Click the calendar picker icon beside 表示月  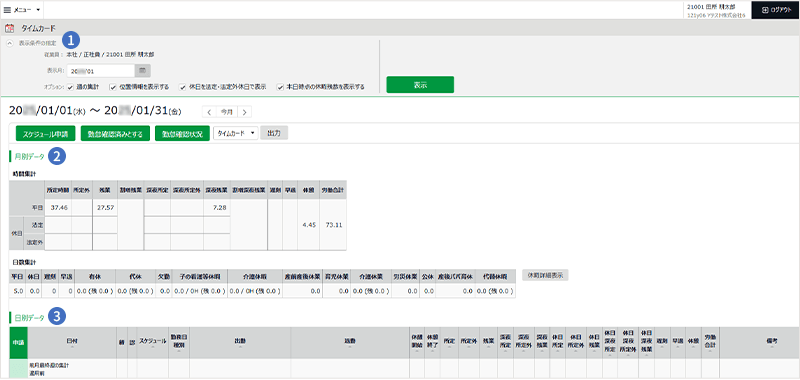point(142,70)
